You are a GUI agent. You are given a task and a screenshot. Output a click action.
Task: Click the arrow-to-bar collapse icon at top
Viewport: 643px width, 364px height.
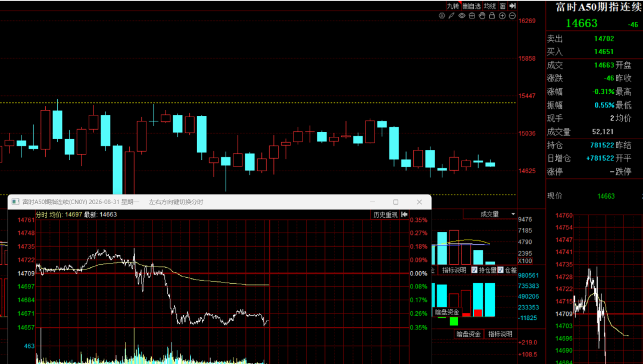pos(513,6)
